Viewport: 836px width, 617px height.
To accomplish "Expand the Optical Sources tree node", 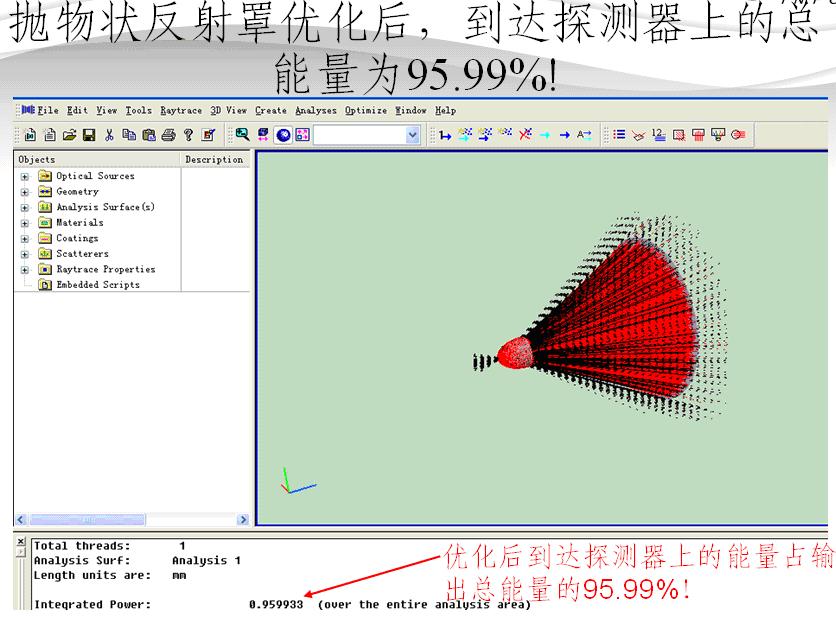I will click(25, 177).
